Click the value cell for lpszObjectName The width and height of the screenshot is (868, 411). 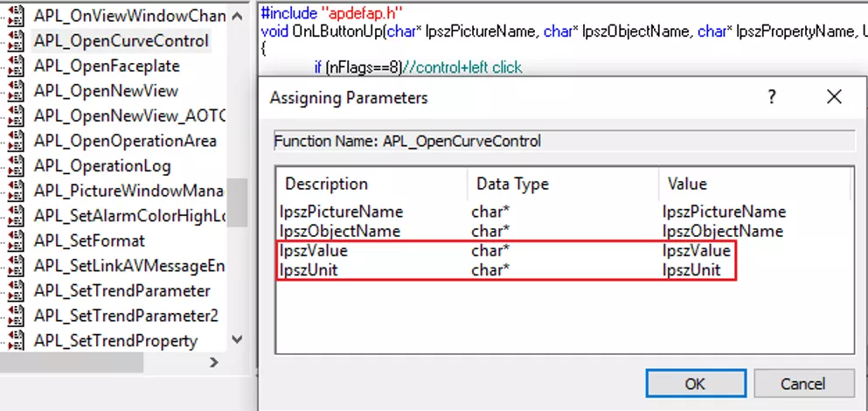click(x=722, y=231)
